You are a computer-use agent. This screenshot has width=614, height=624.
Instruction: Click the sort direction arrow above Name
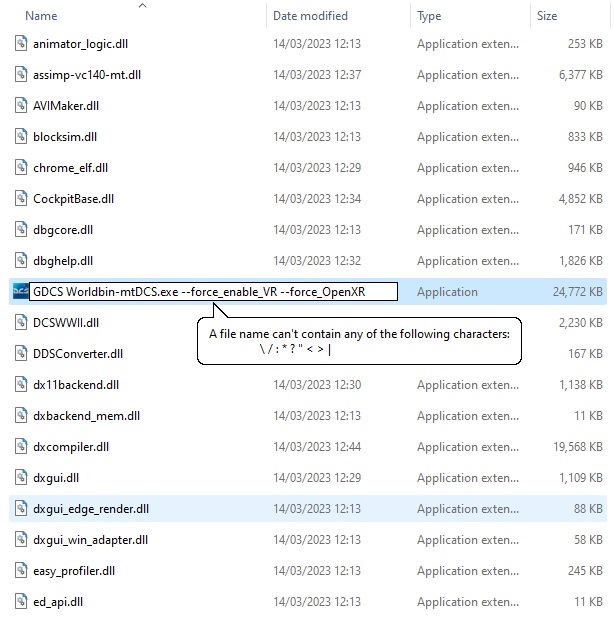point(142,5)
